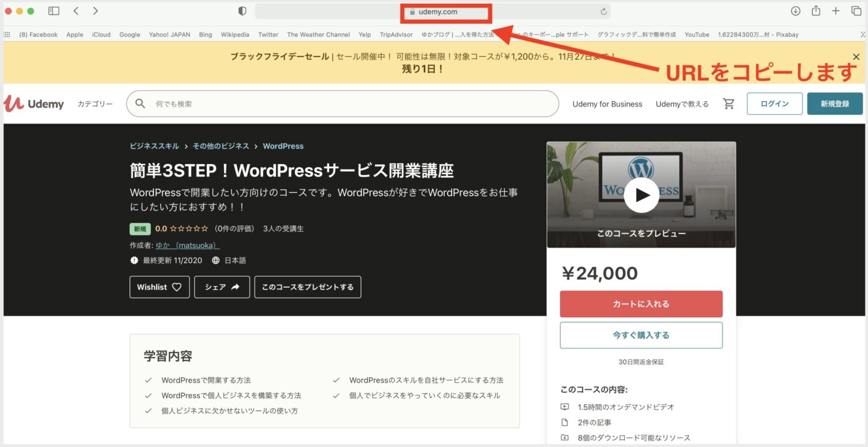Open the Safari share icon

click(x=816, y=11)
